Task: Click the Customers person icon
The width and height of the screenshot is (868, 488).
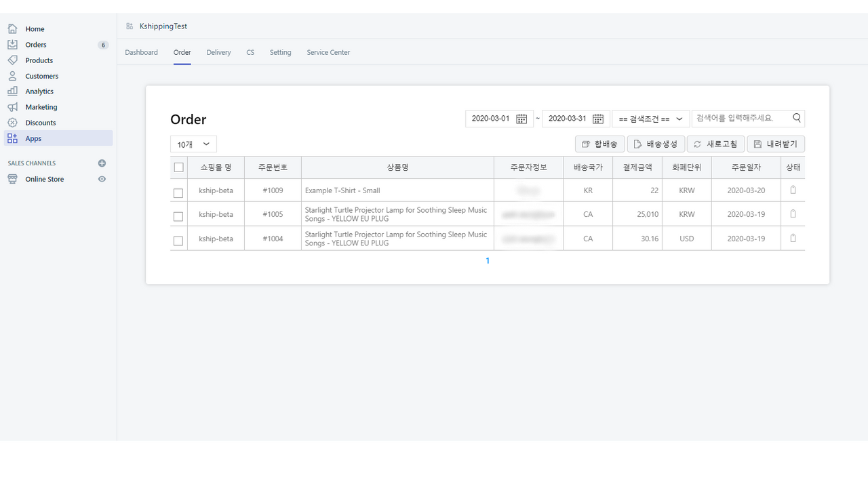Action: tap(12, 76)
